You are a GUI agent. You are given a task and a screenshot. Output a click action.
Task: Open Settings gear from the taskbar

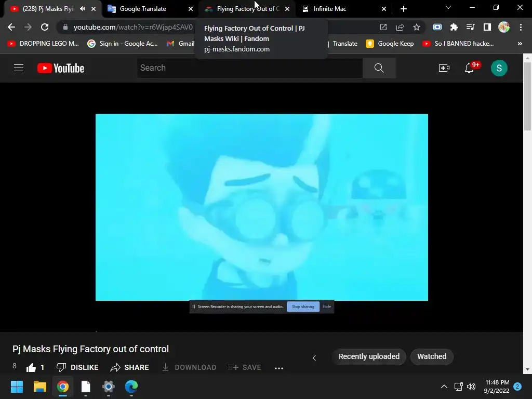pos(109,387)
